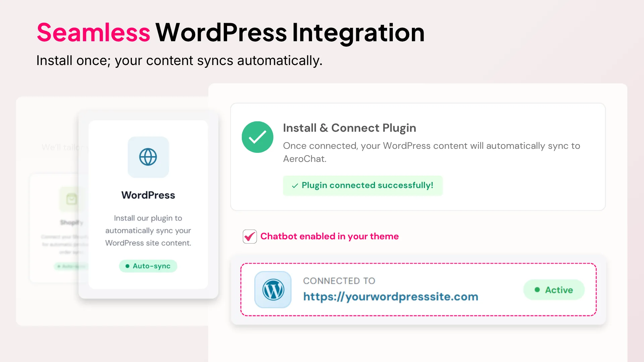Click the Plugin connected successfully message
Image resolution: width=644 pixels, height=362 pixels.
point(363,185)
